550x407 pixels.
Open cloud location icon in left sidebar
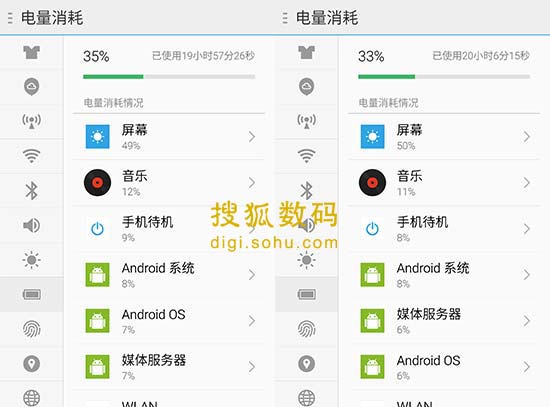point(32,87)
